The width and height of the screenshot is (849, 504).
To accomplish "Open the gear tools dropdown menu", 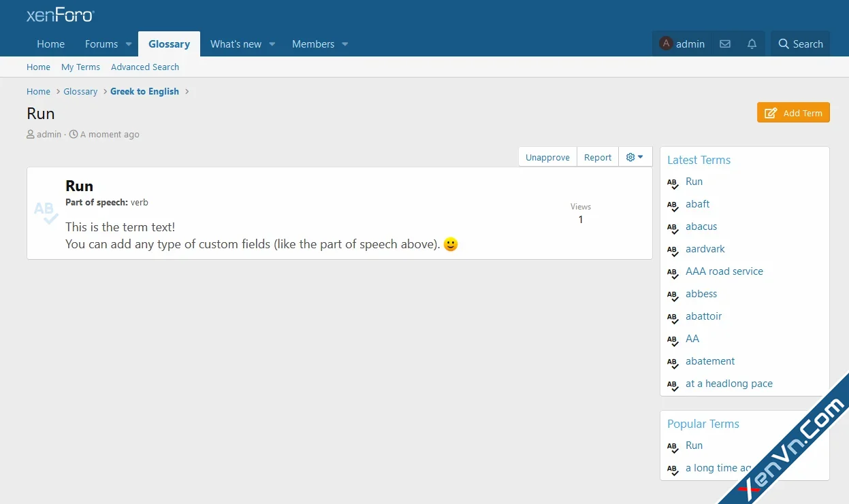I will [x=635, y=157].
